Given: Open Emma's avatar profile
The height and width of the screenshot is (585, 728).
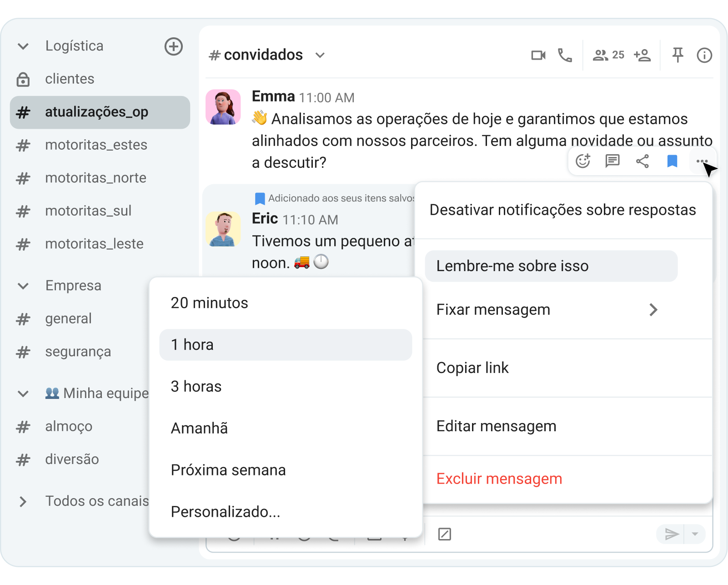Looking at the screenshot, I should (223, 107).
